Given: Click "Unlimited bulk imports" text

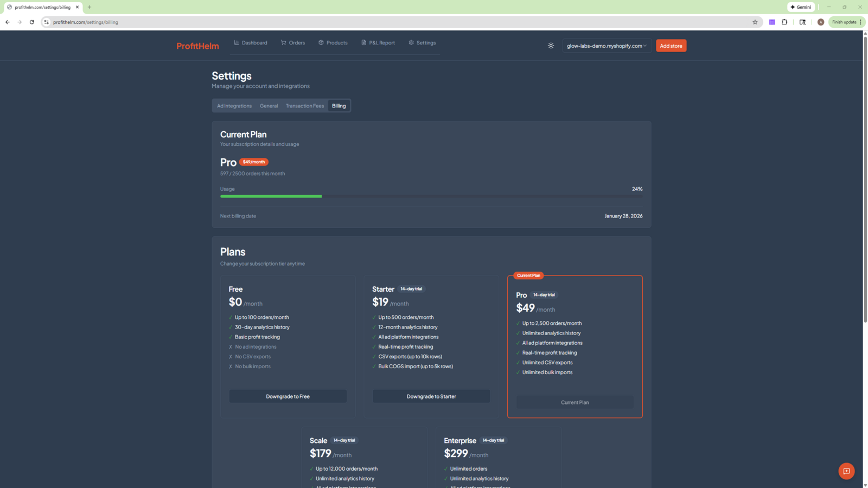Looking at the screenshot, I should [547, 373].
